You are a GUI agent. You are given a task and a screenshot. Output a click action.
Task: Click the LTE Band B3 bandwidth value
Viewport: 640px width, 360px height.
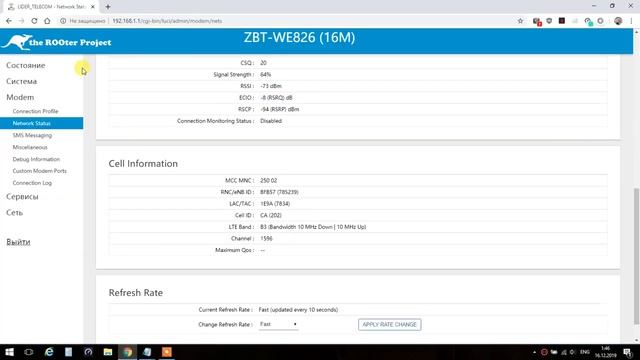(x=313, y=227)
